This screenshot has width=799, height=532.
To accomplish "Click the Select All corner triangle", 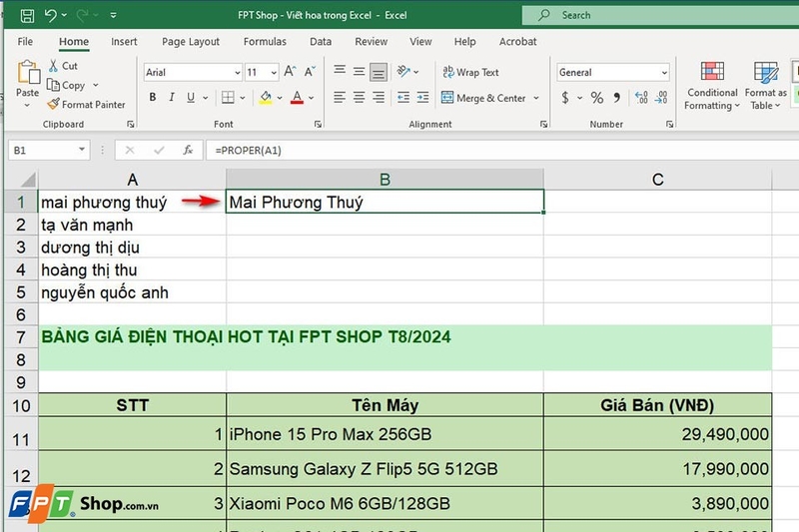I will tap(28, 180).
